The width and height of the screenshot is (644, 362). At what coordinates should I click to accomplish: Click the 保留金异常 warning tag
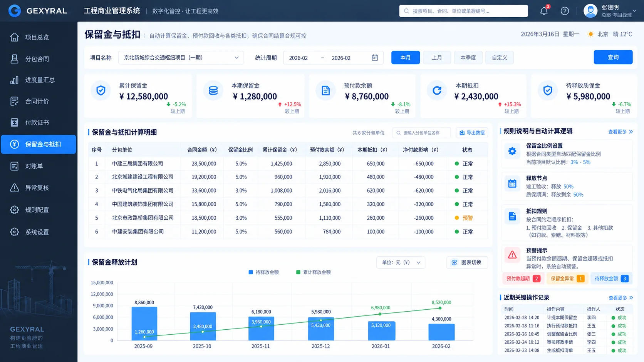[x=567, y=279]
